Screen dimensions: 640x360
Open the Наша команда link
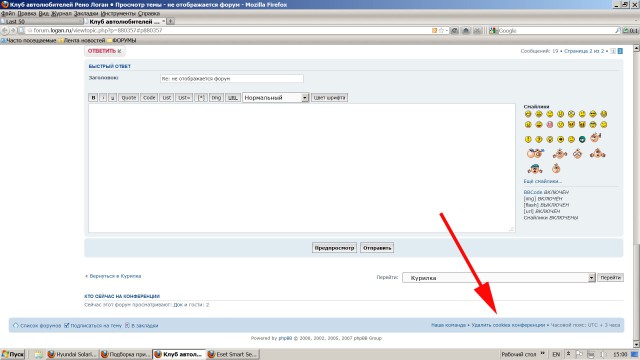coord(448,325)
